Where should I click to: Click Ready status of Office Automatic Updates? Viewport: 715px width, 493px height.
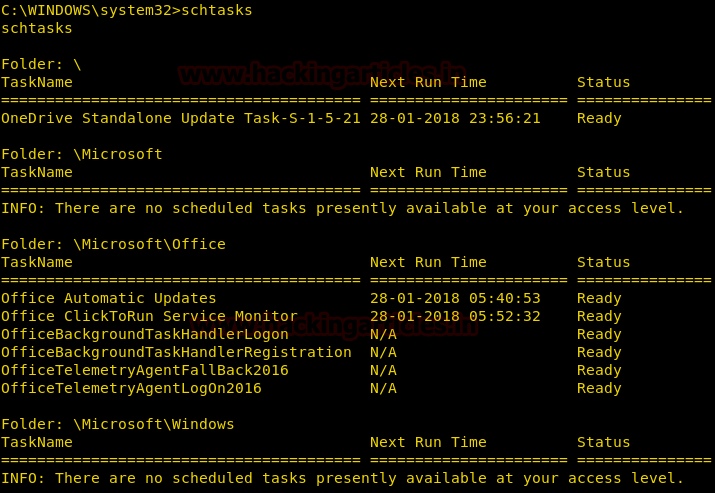[599, 299]
